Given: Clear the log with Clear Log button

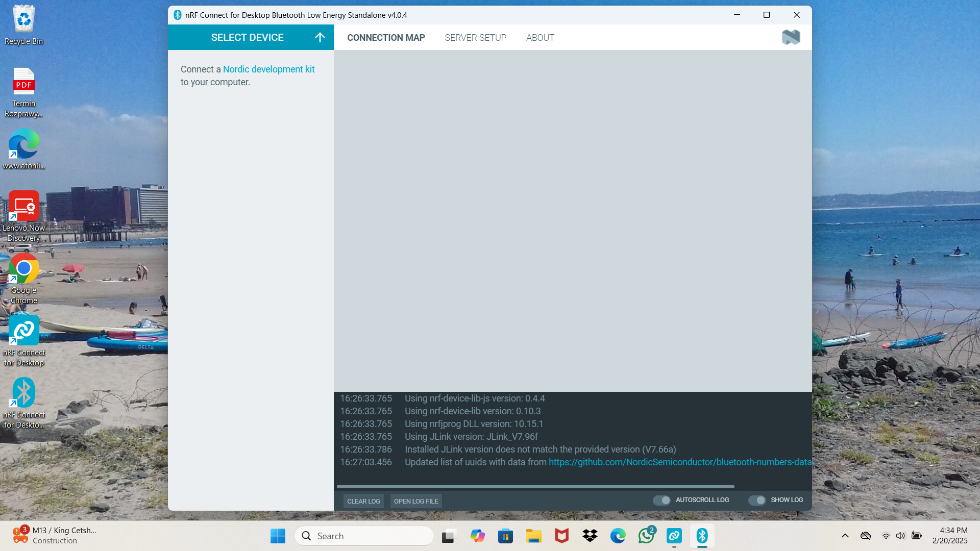Looking at the screenshot, I should [363, 501].
